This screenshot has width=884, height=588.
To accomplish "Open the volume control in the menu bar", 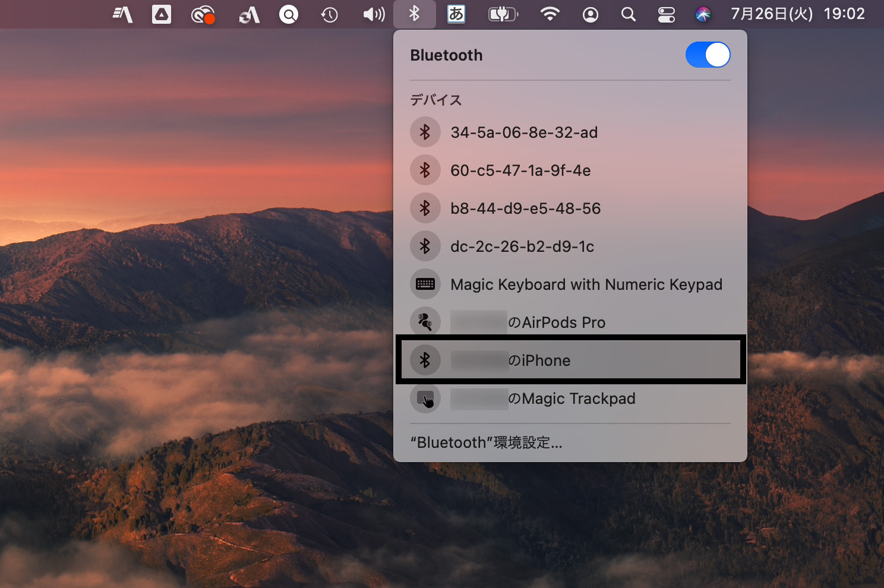I will (x=374, y=14).
